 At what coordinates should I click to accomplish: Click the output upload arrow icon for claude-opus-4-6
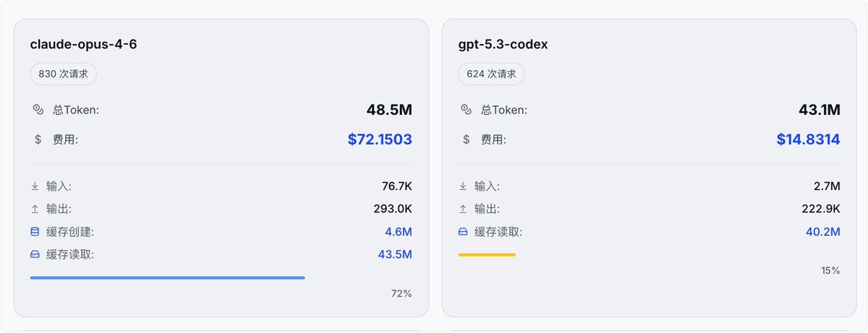pos(35,209)
